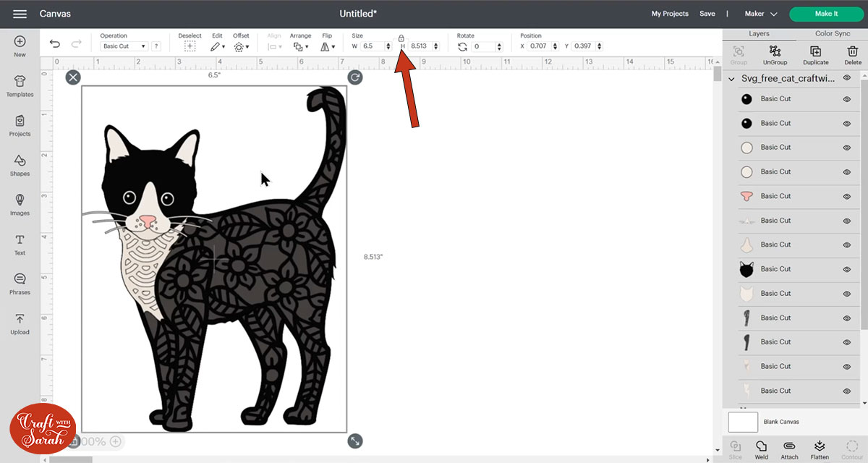Open the Basic Cut operation dropdown
The width and height of the screenshot is (868, 463).
click(124, 46)
